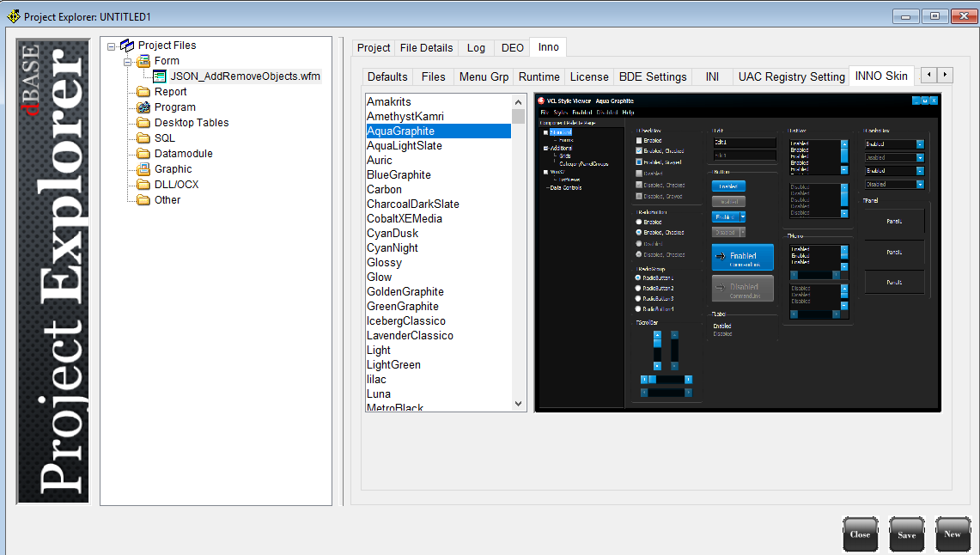Open the Defaults sub-tab

(x=387, y=76)
